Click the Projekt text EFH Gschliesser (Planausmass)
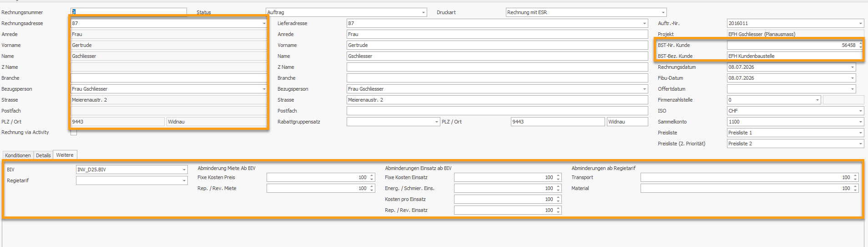Image resolution: width=868 pixels, height=247 pixels. pyautogui.click(x=762, y=34)
